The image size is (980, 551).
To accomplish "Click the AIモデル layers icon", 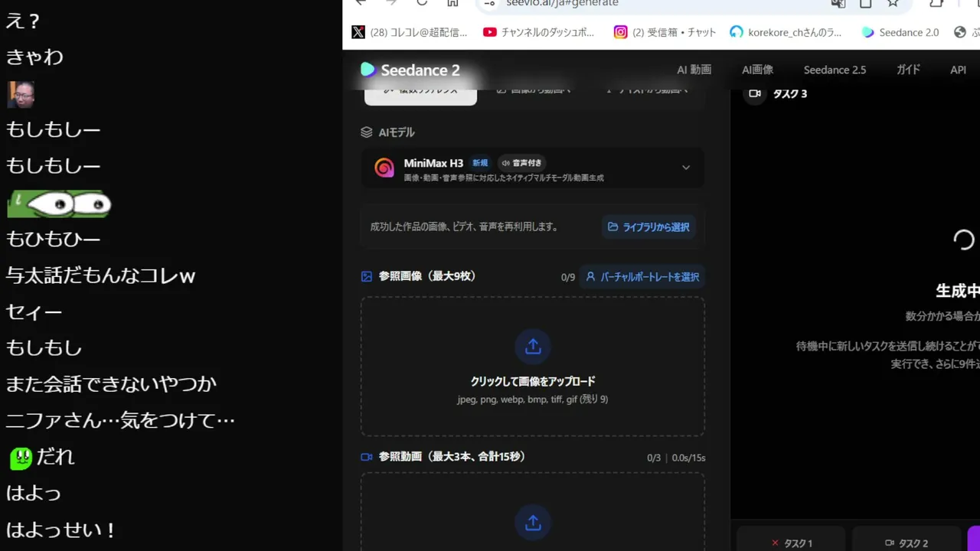I will [x=367, y=132].
